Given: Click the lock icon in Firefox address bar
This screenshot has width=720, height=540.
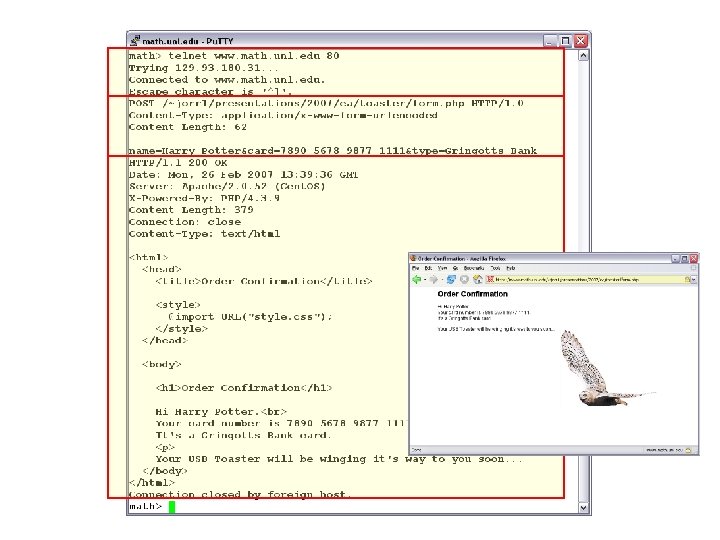Looking at the screenshot, I should [687, 280].
